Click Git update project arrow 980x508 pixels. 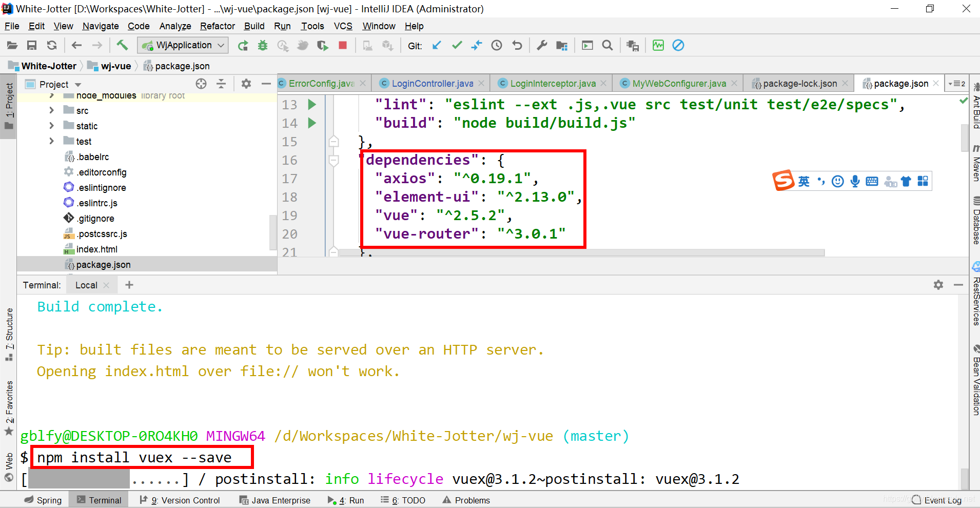(437, 46)
